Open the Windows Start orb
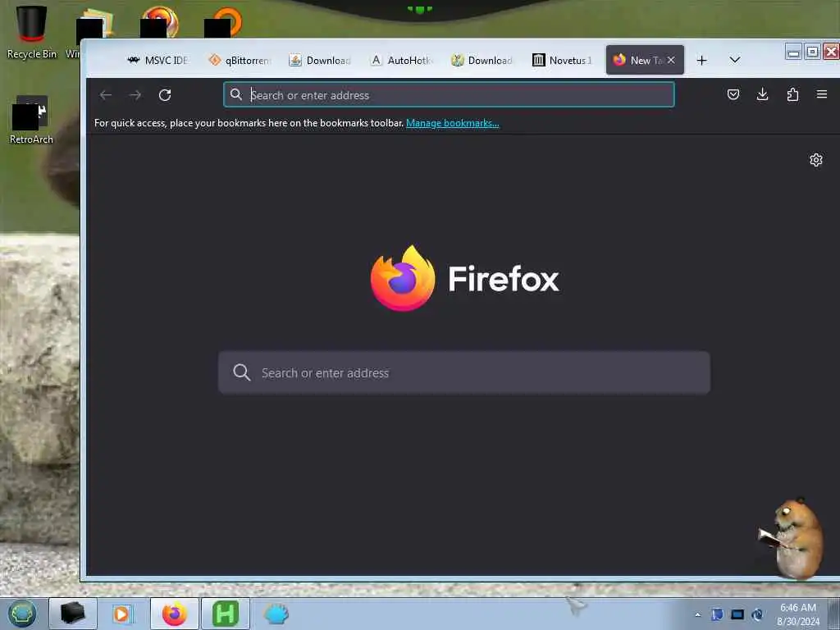 tap(22, 614)
